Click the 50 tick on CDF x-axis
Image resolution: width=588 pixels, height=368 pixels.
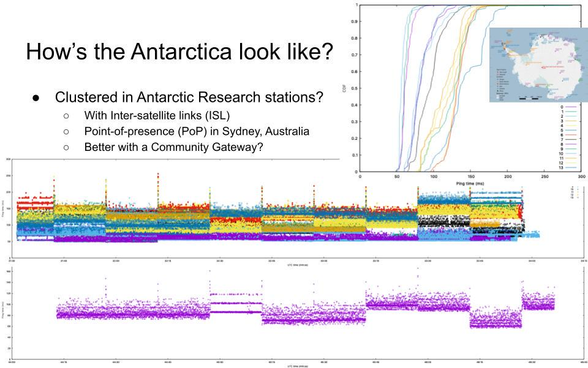tap(397, 177)
